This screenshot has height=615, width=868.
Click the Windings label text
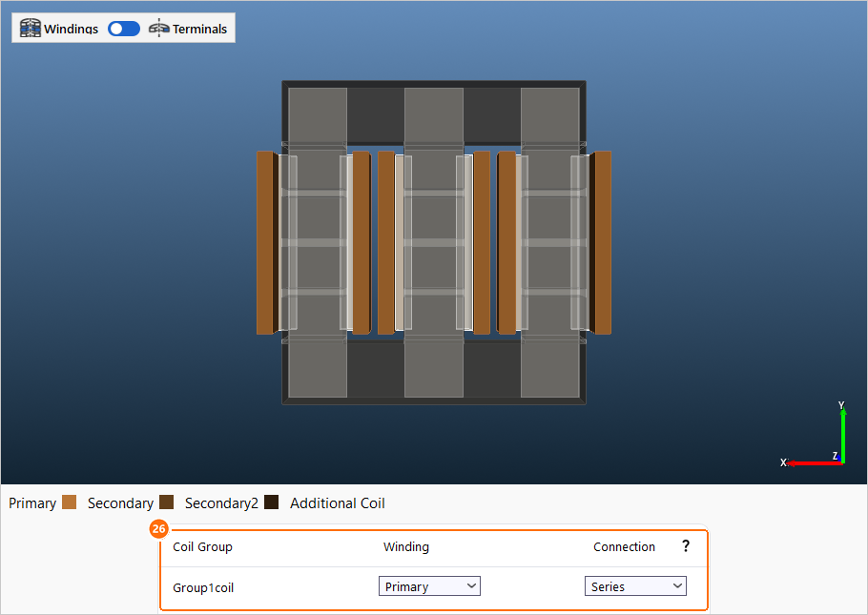click(71, 29)
